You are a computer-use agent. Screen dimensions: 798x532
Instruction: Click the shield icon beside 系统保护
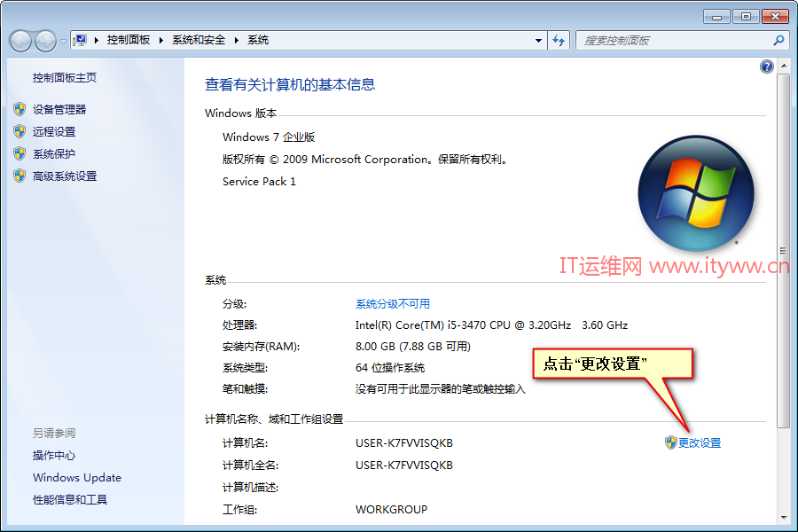tap(20, 153)
